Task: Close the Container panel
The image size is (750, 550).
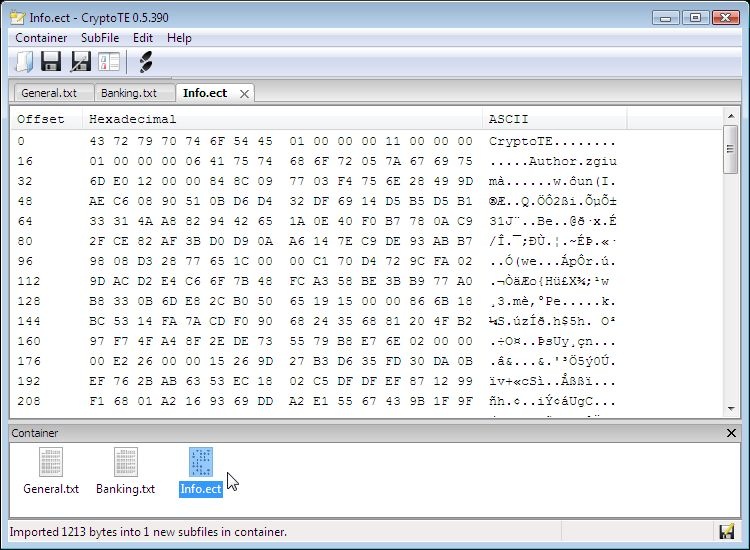Action: [x=731, y=433]
